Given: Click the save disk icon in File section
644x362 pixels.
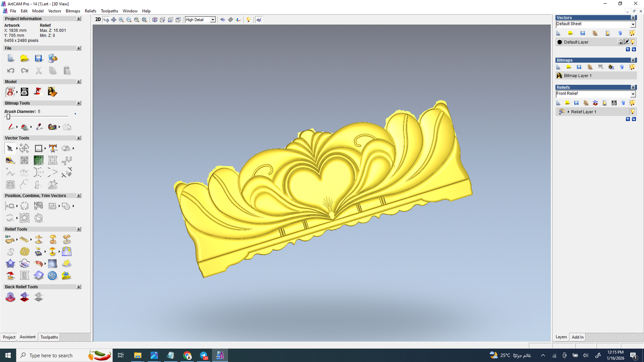Looking at the screenshot, I should coord(39,59).
